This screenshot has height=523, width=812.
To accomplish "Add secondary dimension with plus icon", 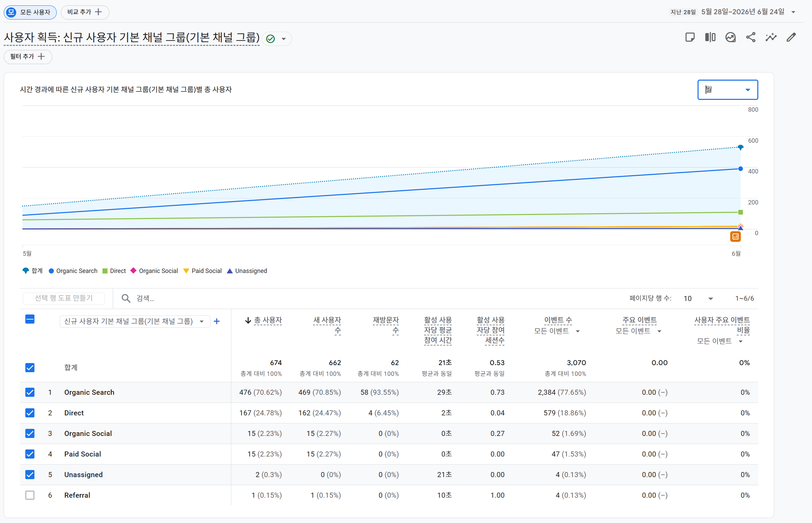I will (217, 321).
